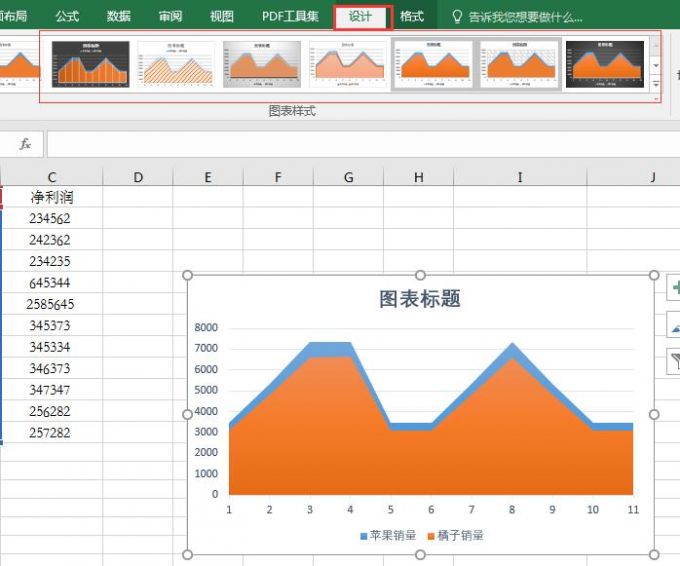This screenshot has height=566, width=680.
Task: Open the 设计 ribbon tab
Action: 360,16
